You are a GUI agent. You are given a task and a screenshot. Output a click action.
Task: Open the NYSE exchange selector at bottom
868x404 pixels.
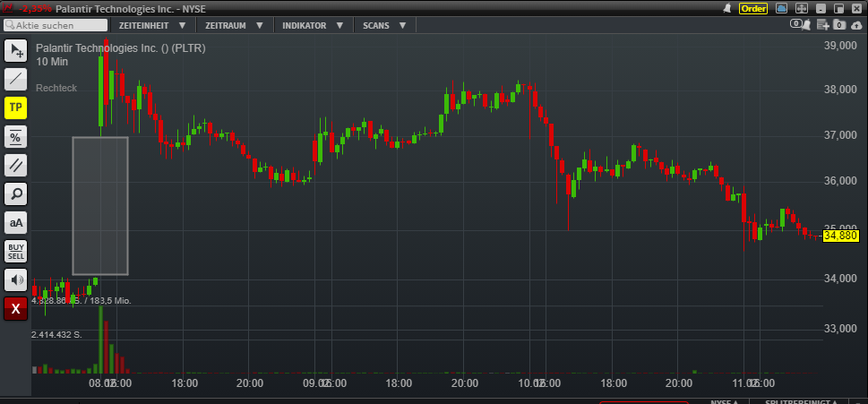(x=725, y=402)
